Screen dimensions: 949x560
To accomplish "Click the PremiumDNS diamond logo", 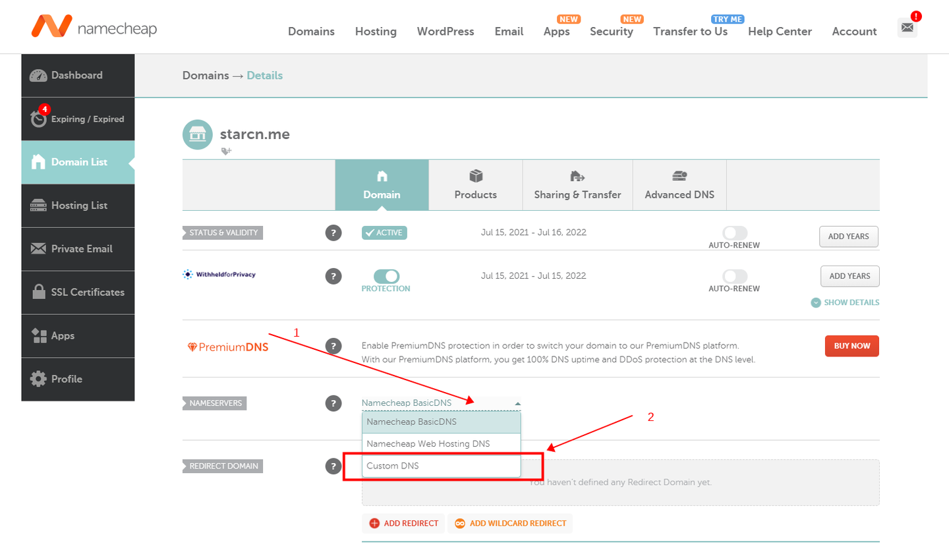I will 228,347.
